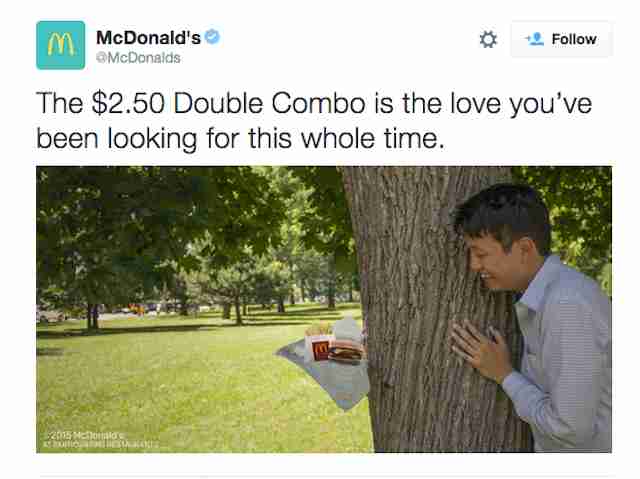Click the words Double Combo
This screenshot has width=640, height=479.
(x=269, y=103)
